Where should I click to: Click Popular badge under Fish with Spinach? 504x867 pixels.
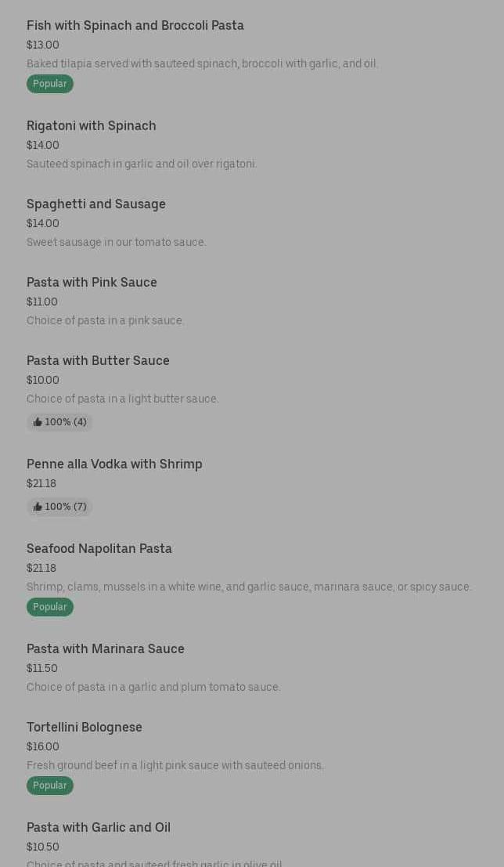(50, 84)
